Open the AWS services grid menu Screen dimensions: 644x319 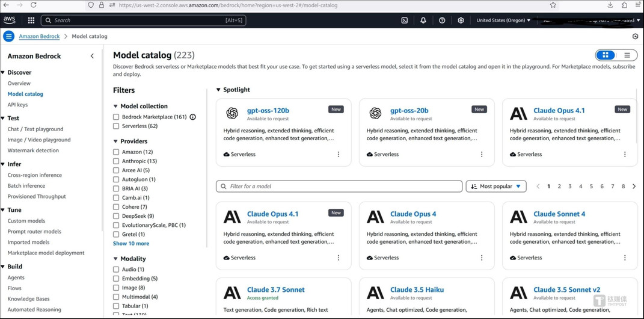pyautogui.click(x=31, y=20)
